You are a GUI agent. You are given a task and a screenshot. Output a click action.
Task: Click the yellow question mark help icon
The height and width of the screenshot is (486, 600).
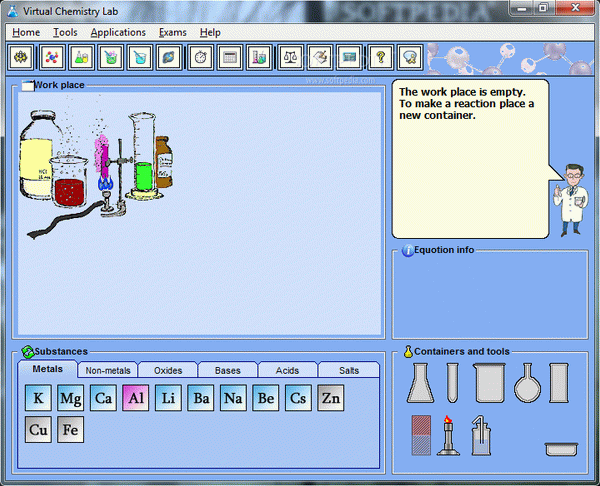point(380,57)
